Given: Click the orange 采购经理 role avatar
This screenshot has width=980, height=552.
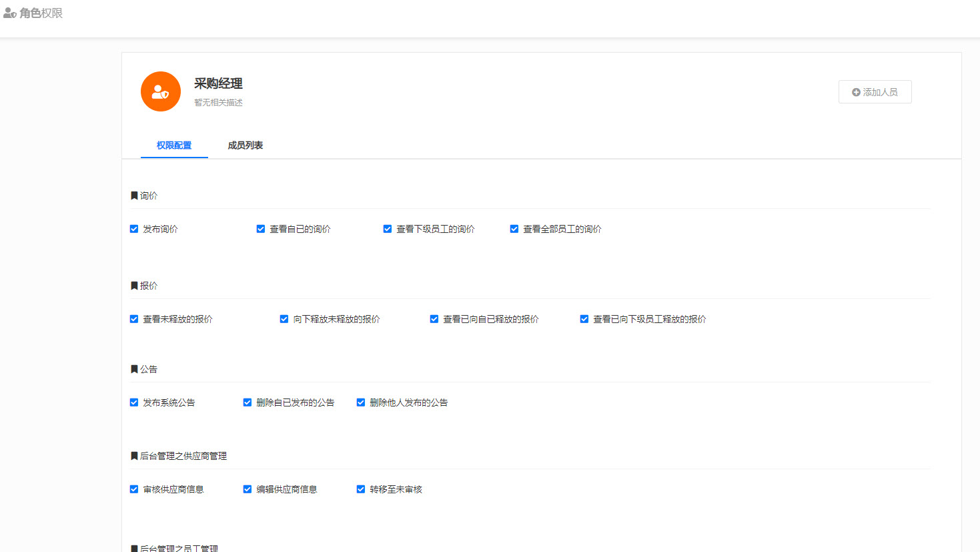Looking at the screenshot, I should click(161, 91).
